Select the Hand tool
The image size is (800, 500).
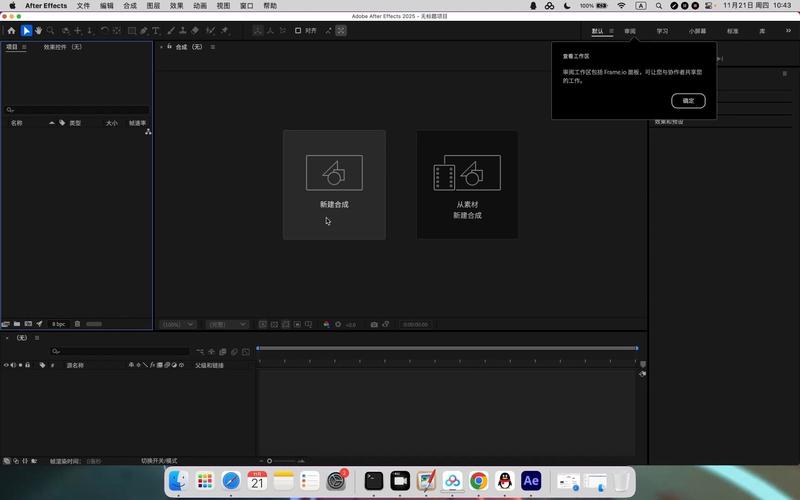pyautogui.click(x=38, y=31)
